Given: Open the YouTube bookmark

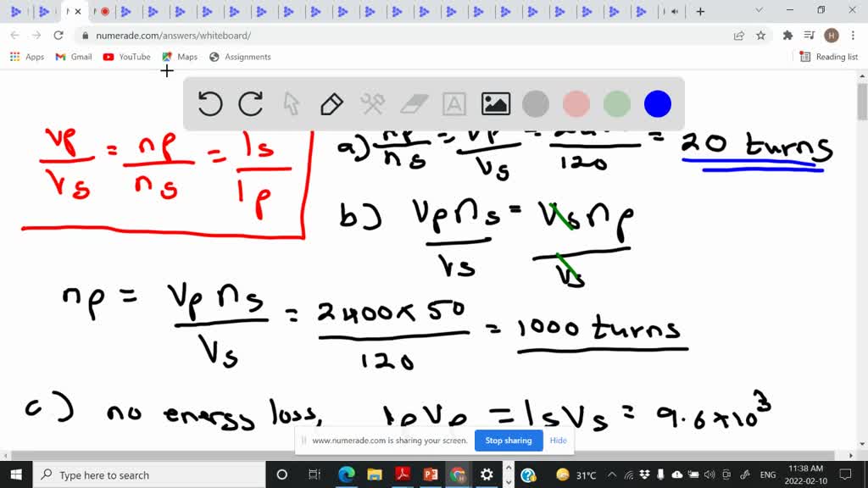Looking at the screenshot, I should (126, 57).
